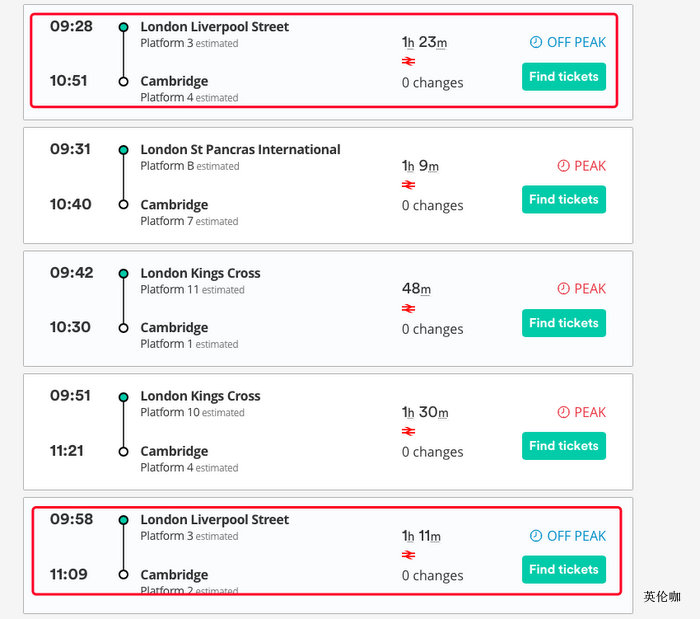Find tickets for the 09:58 Liverpool Street train
This screenshot has height=619, width=700.
(564, 570)
